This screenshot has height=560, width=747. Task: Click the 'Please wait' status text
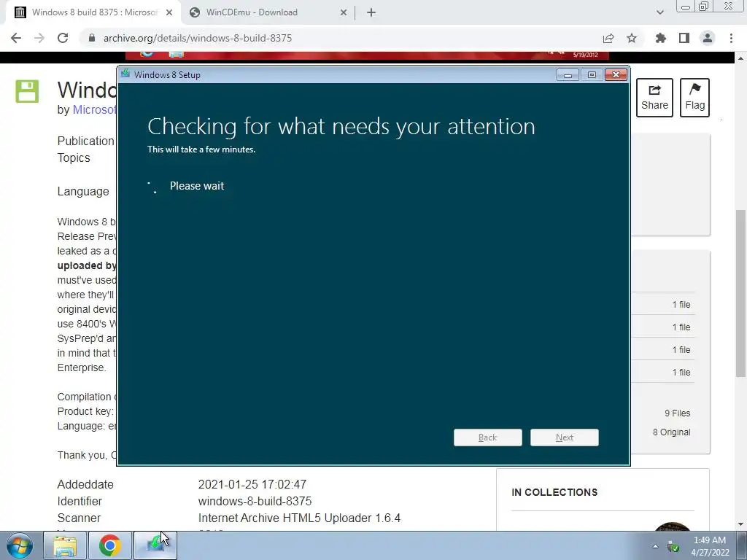point(197,186)
